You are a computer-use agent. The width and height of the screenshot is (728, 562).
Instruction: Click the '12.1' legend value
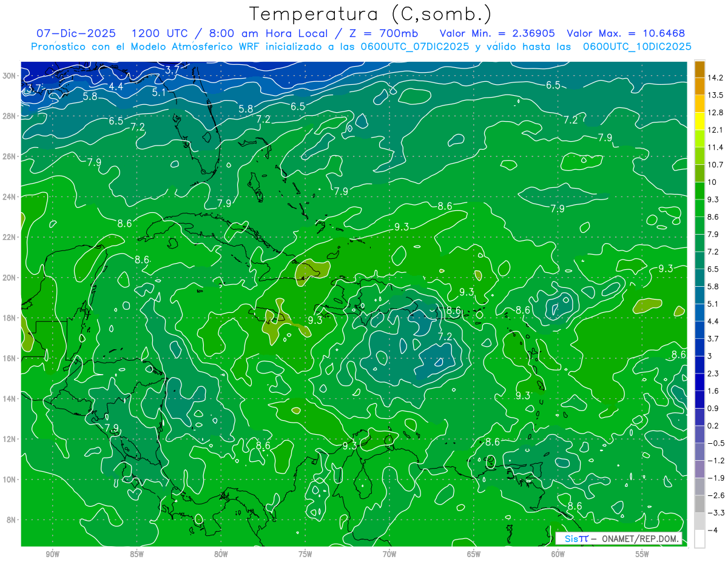click(716, 130)
